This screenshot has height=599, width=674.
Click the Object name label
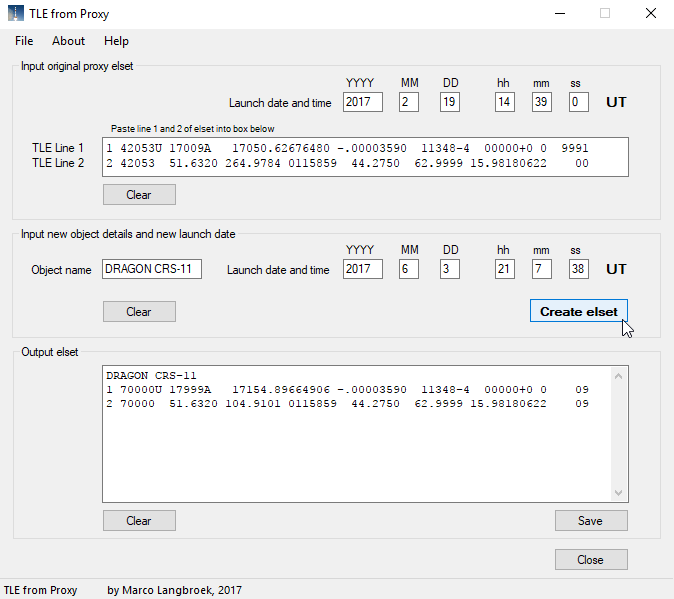point(61,270)
